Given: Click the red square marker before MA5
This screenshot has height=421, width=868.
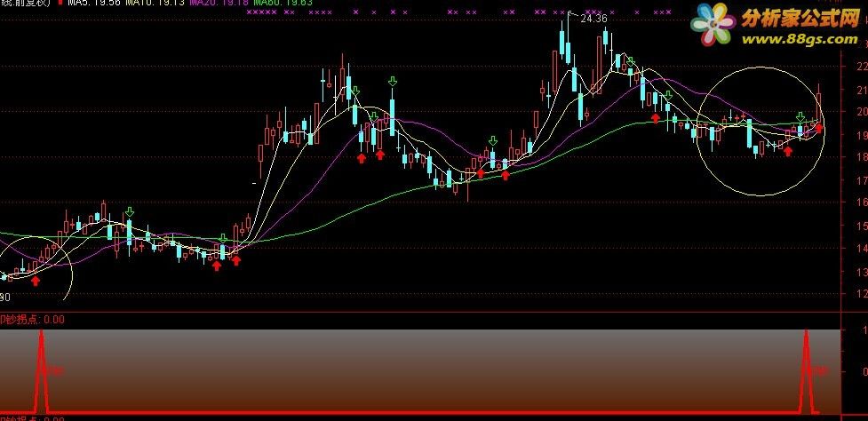Looking at the screenshot, I should pos(60,2).
